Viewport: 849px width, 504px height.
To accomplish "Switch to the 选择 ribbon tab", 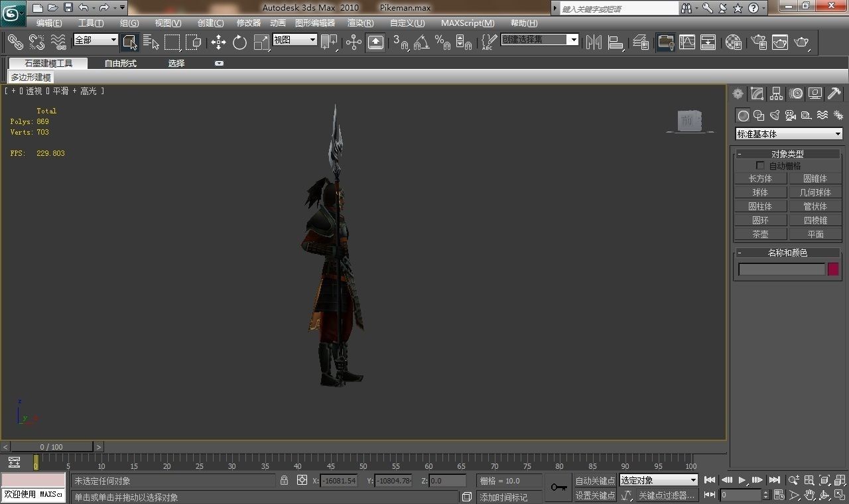I will tap(176, 64).
